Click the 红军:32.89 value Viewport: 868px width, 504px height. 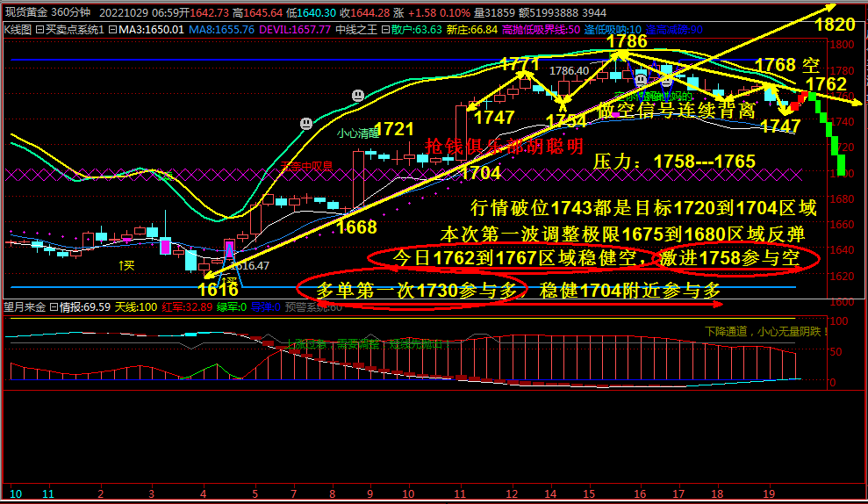[187, 306]
